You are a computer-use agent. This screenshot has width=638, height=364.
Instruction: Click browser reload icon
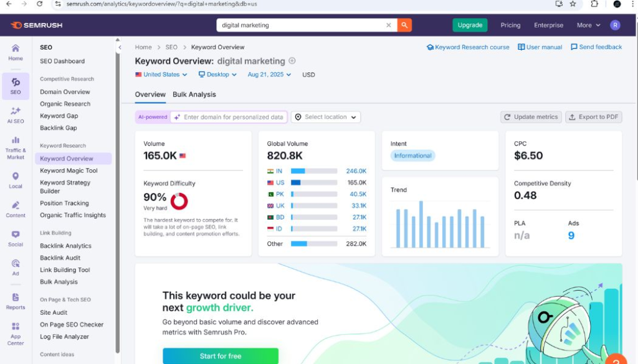[39, 4]
